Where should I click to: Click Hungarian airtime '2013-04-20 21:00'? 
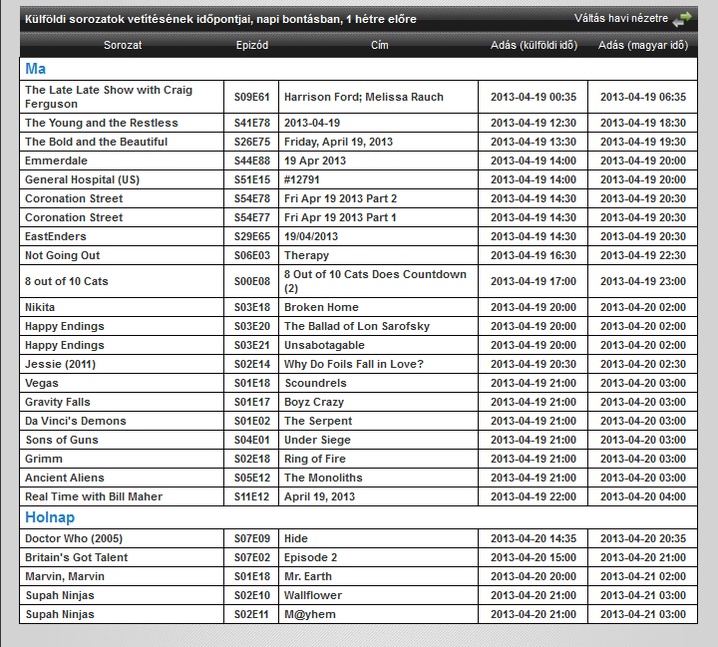tap(643, 557)
